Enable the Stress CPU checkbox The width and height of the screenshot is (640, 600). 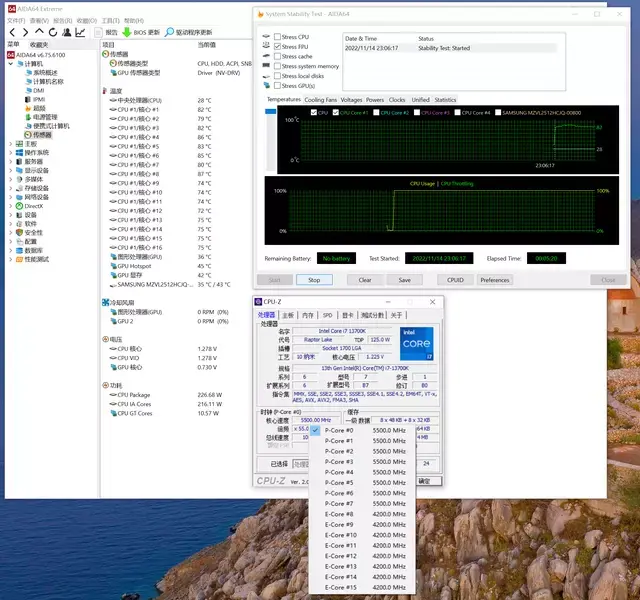pos(278,37)
